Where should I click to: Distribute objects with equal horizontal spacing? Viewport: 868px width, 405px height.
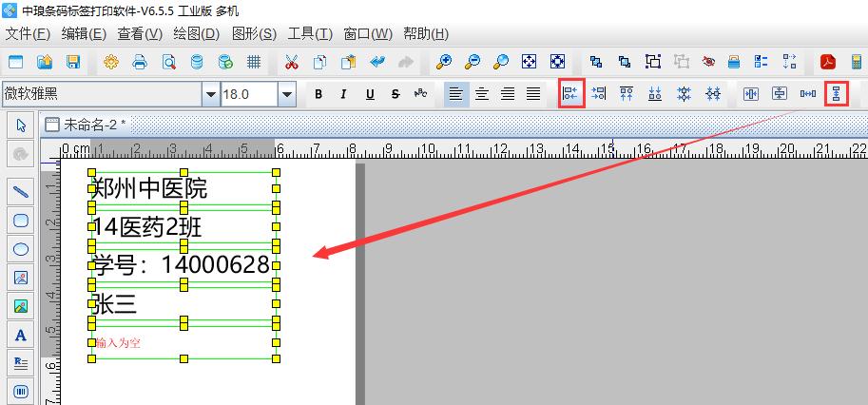tap(808, 94)
